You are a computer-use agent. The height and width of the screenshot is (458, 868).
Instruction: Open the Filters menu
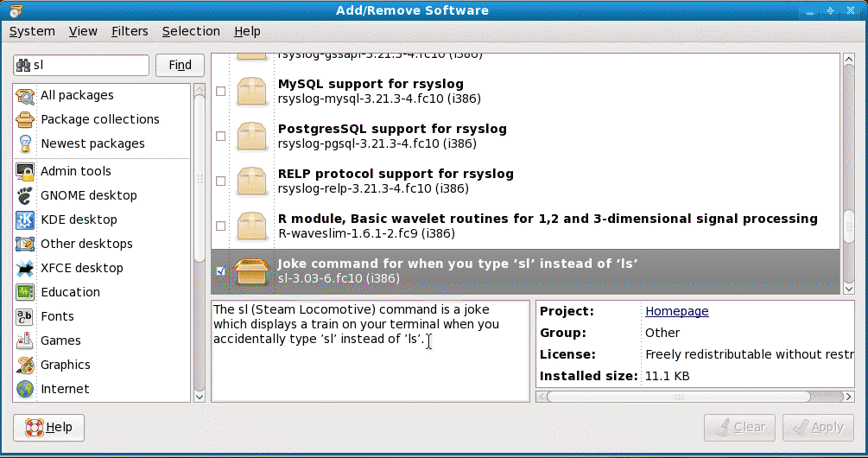pyautogui.click(x=130, y=31)
